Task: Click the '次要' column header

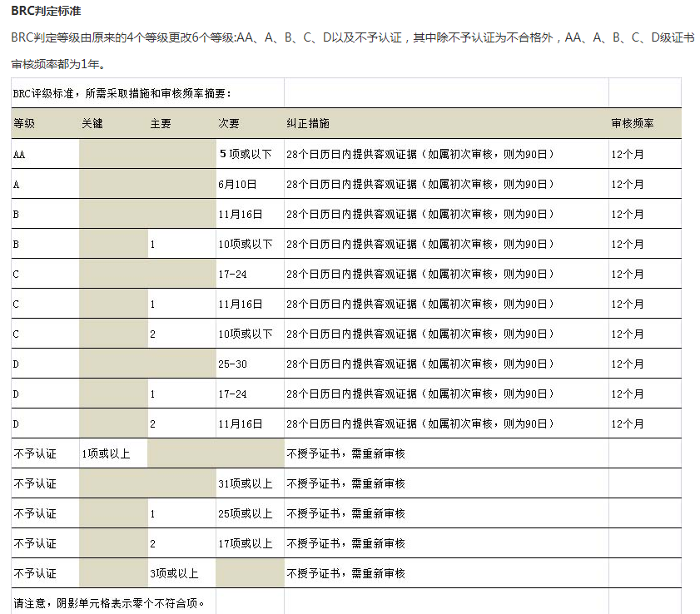Action: (x=229, y=123)
